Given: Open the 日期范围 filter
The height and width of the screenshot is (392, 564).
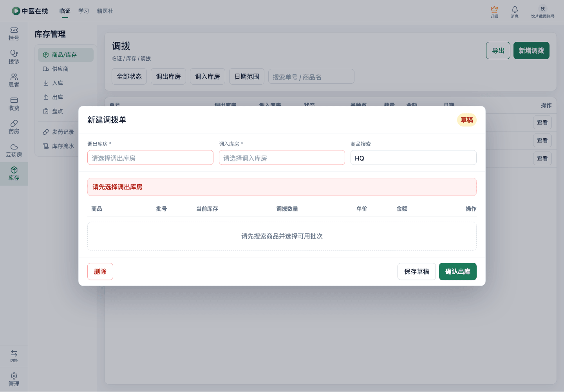Looking at the screenshot, I should pos(247,76).
